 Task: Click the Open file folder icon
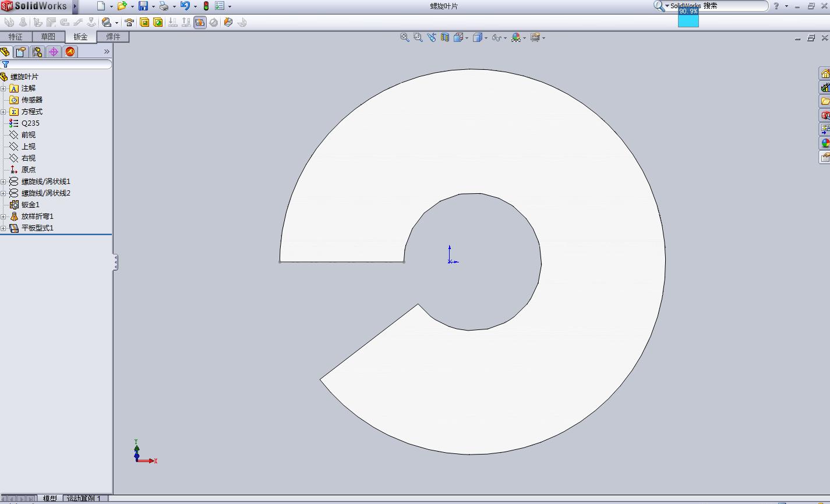(122, 6)
